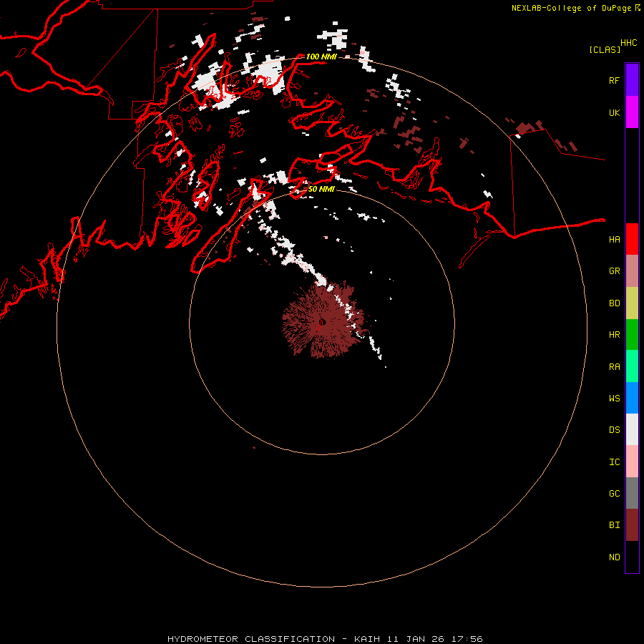Click the 50 NMI range ring label
This screenshot has height=644, width=644.
(321, 189)
